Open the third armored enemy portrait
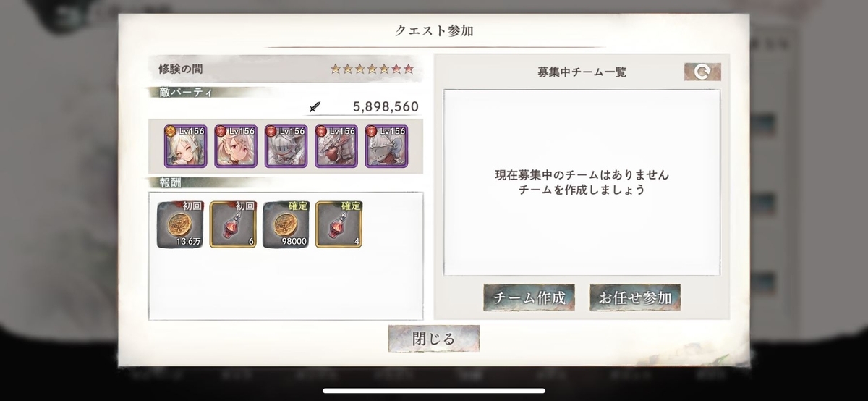Screen dimensions: 868x401 coord(286,146)
